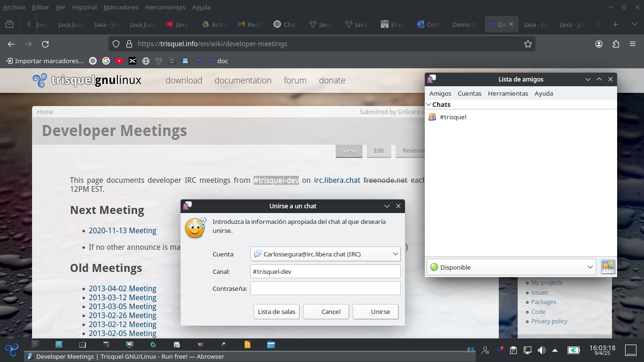644x362 pixels.
Task: Open the extensions puzzle icon
Action: click(x=616, y=44)
